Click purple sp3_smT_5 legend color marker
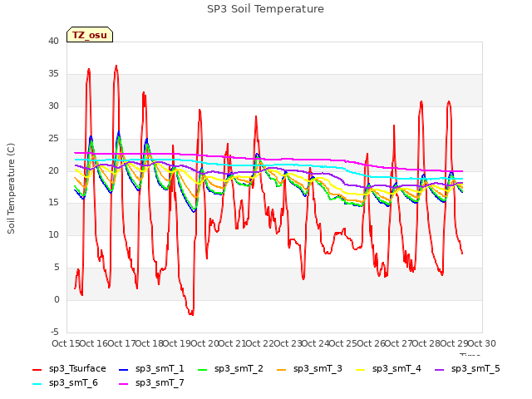Viewport: 532px width, 399px height. point(440,369)
